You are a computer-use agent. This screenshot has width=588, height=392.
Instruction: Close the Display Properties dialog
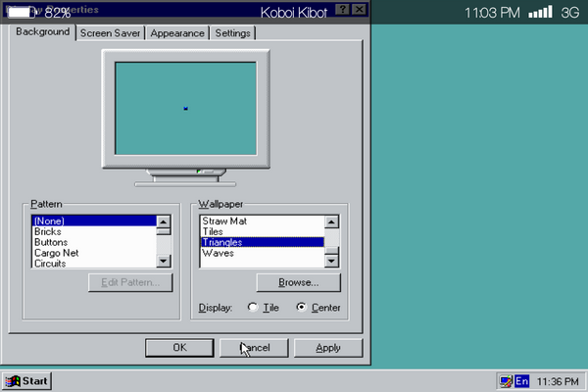coord(360,10)
